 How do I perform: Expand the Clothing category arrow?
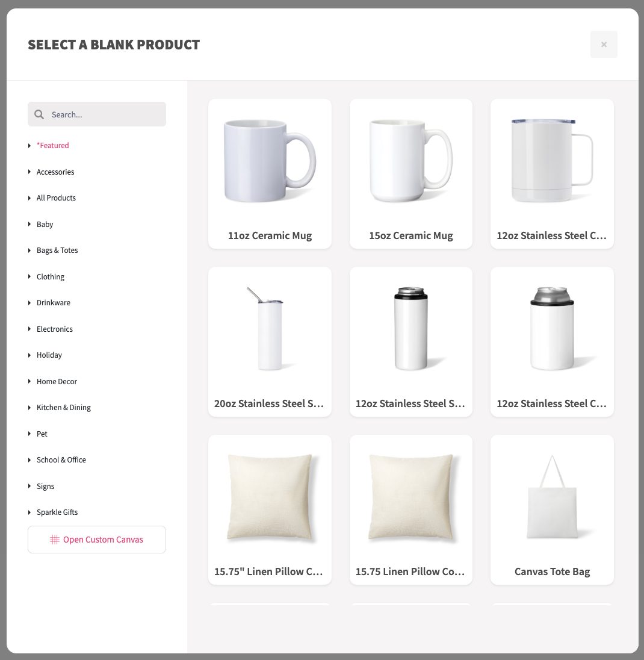click(29, 276)
